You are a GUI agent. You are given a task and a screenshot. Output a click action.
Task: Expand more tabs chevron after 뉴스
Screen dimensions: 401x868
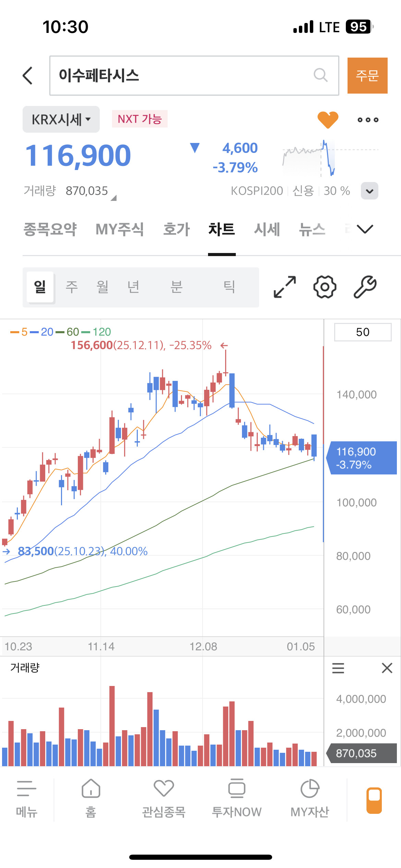pyautogui.click(x=365, y=229)
